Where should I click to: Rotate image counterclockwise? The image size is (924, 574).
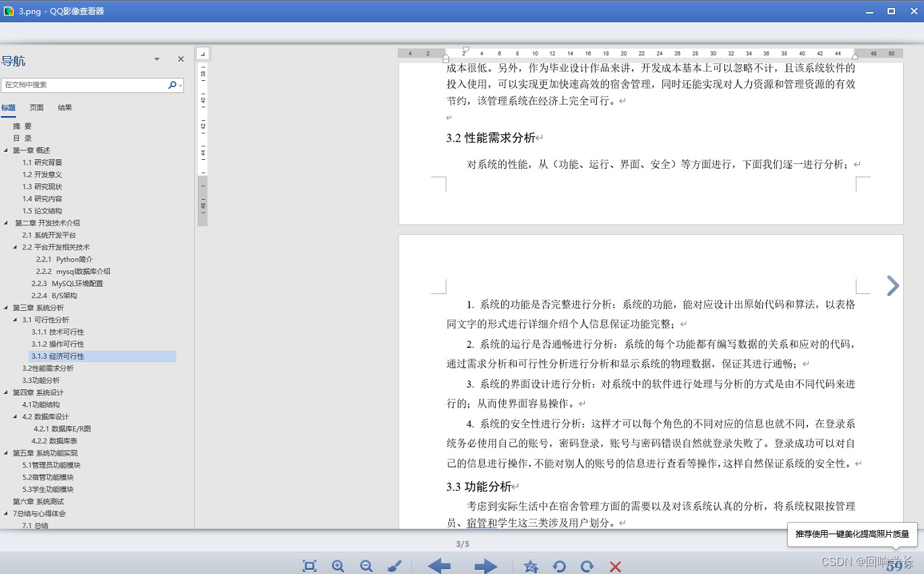click(x=559, y=566)
